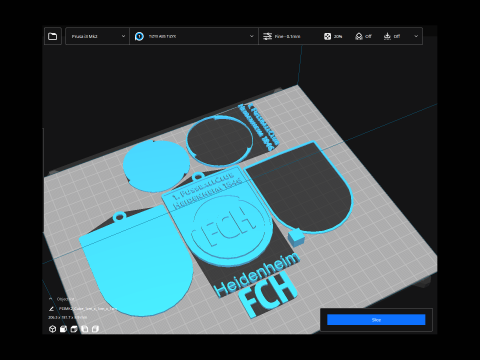The width and height of the screenshot is (480, 360).
Task: Switch to right side view cube icon
Action: pyautogui.click(x=95, y=329)
